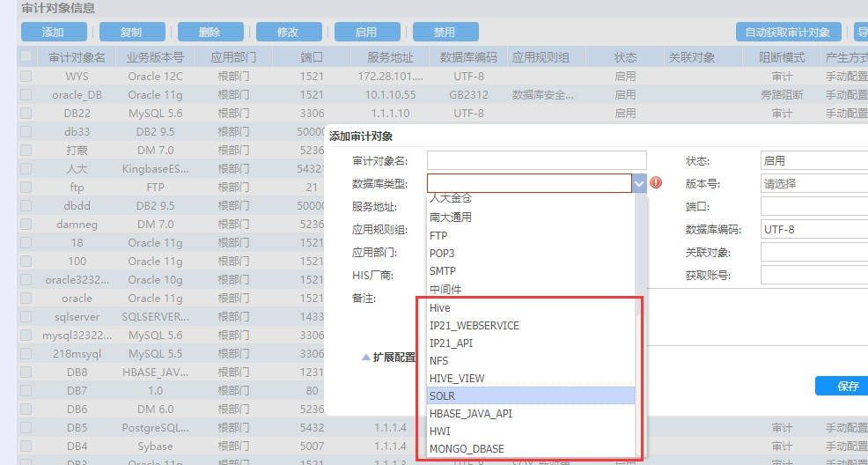868x465 pixels.
Task: Open the 数据库类型 dropdown arrow
Action: [x=639, y=183]
